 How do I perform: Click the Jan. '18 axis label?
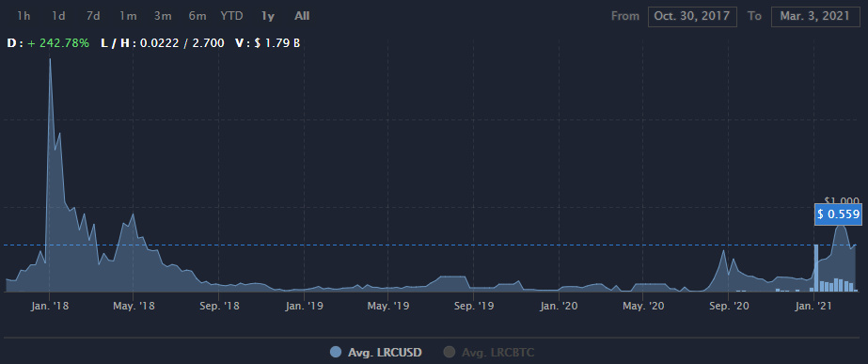pyautogui.click(x=49, y=306)
